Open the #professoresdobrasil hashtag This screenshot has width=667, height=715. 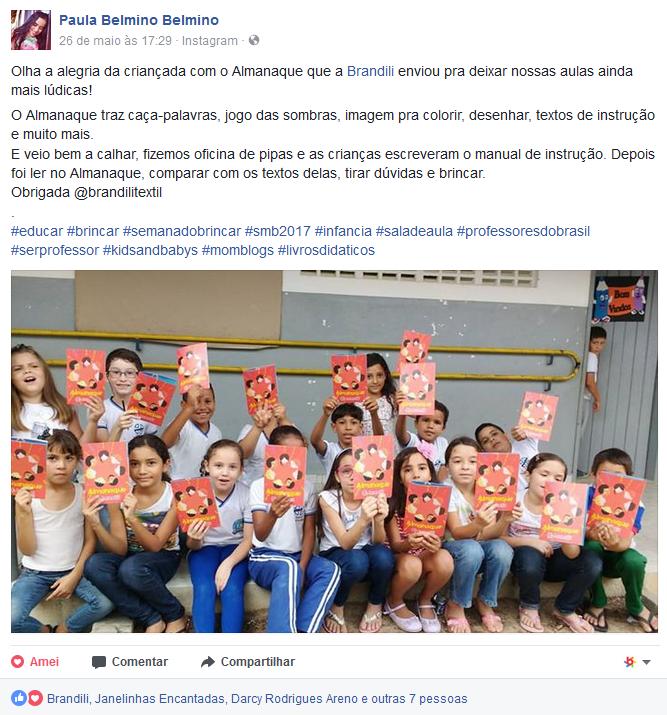coord(523,231)
